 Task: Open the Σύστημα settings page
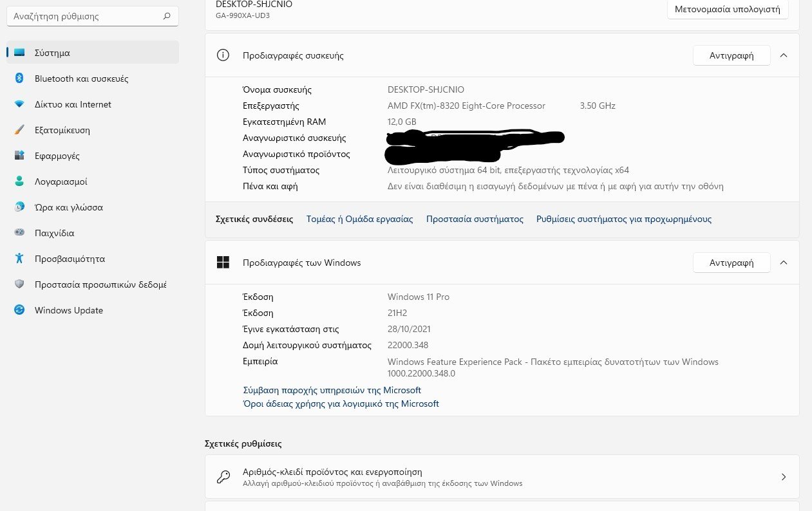point(92,53)
